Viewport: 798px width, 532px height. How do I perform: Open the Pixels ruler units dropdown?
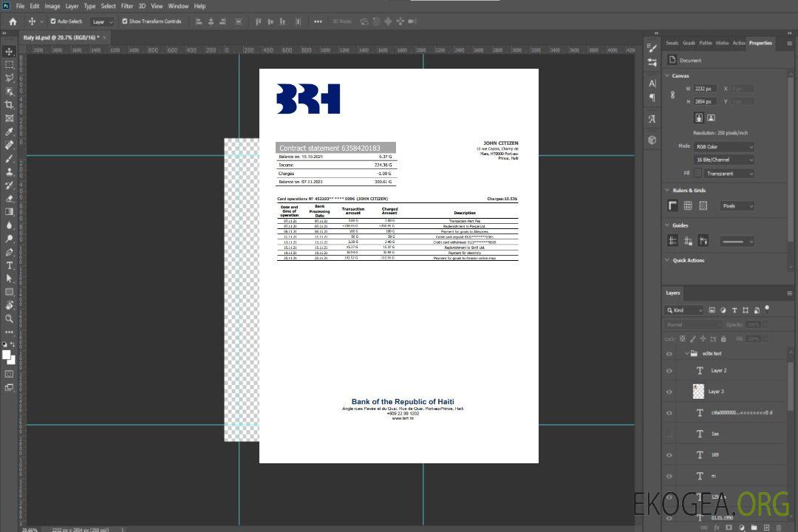coord(737,206)
